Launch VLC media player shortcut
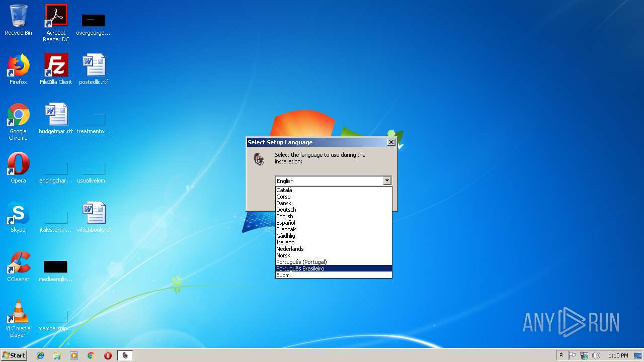The height and width of the screenshot is (362, 644). pos(18,319)
